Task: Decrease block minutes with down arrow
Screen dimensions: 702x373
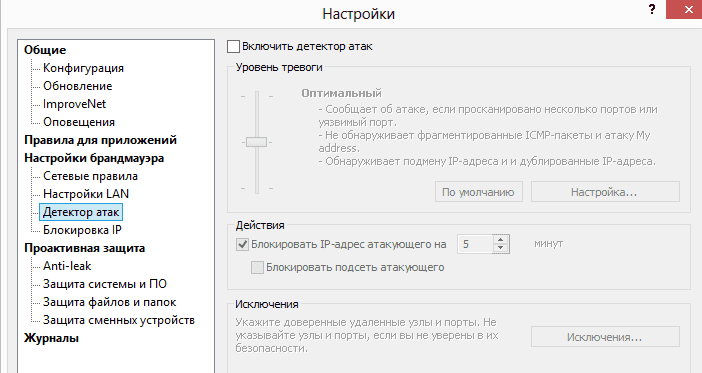Action: (501, 249)
